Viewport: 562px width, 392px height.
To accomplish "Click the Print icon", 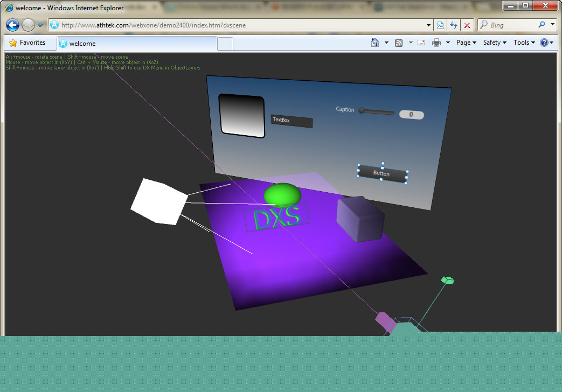I will click(436, 43).
